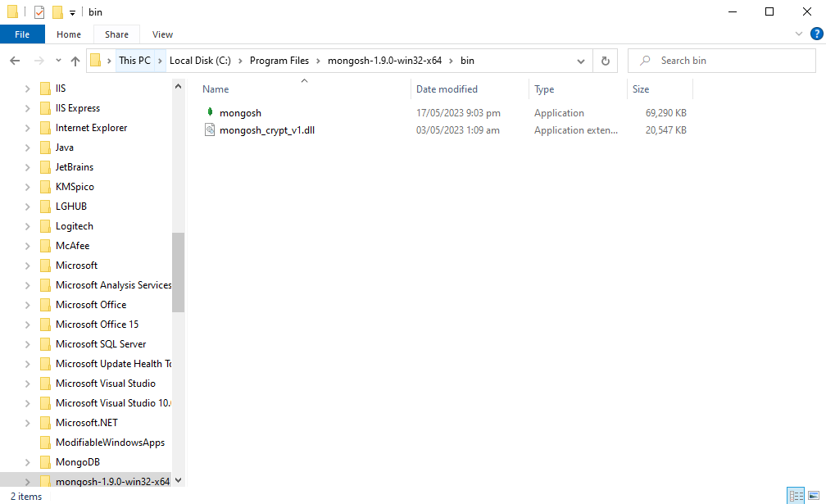Expand the Microsoft Office folder node
Screen dimensions: 826x504
tap(27, 305)
